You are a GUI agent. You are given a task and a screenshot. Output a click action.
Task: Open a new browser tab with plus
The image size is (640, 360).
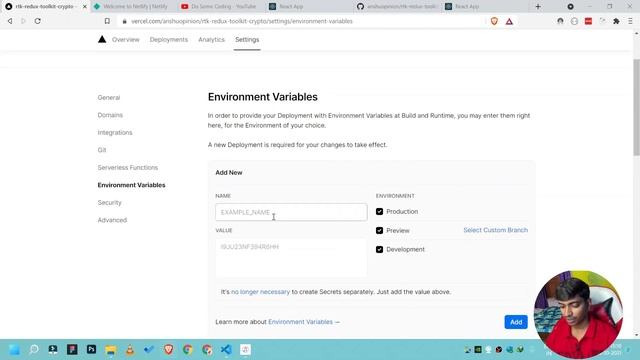(538, 7)
